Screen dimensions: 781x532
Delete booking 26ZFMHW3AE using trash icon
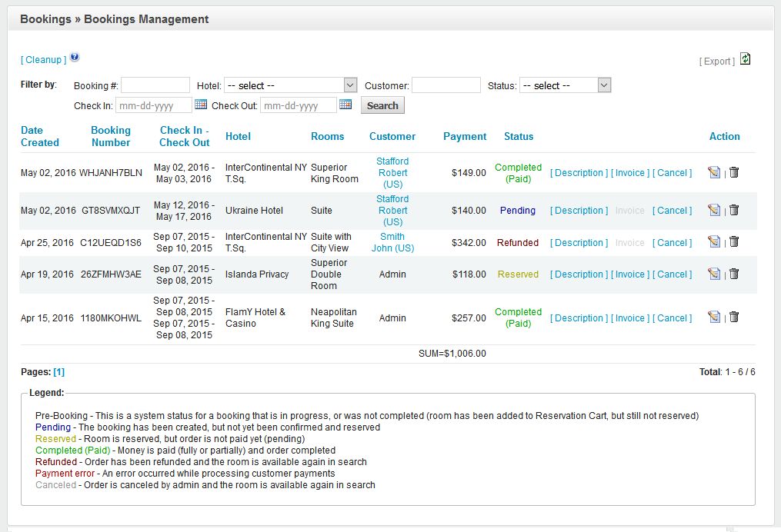point(734,274)
